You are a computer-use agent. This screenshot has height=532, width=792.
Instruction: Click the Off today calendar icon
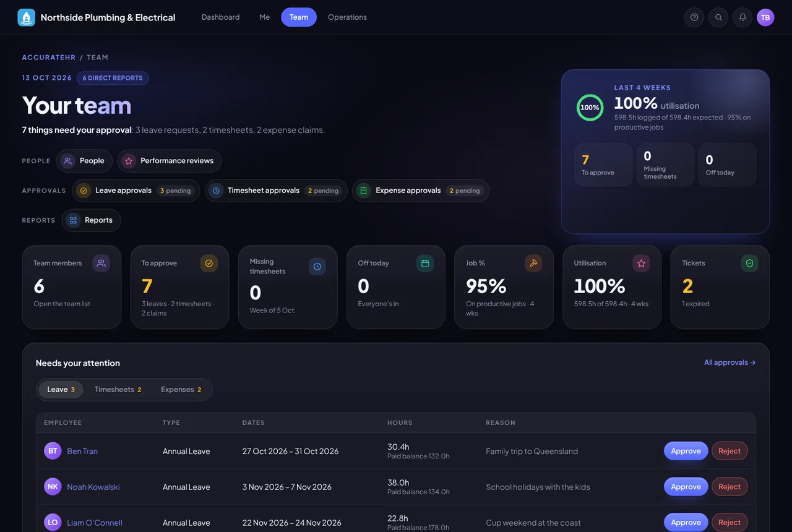425,264
